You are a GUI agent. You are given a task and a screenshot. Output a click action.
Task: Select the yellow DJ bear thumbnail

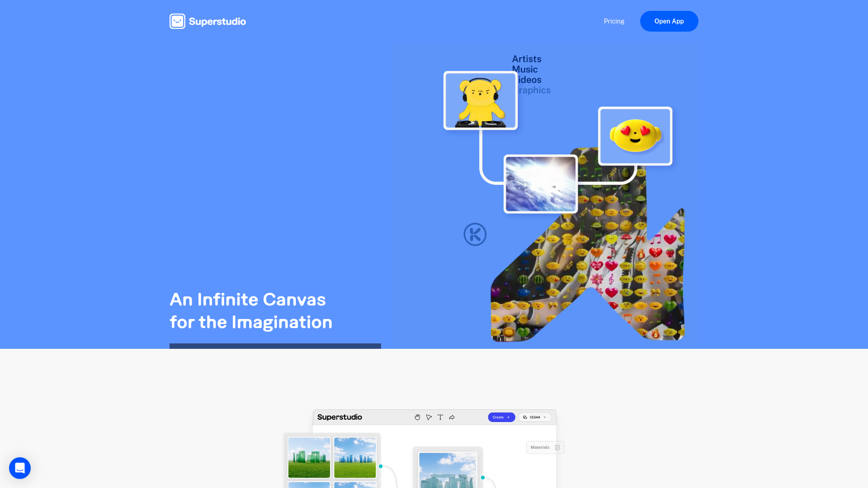pos(481,100)
